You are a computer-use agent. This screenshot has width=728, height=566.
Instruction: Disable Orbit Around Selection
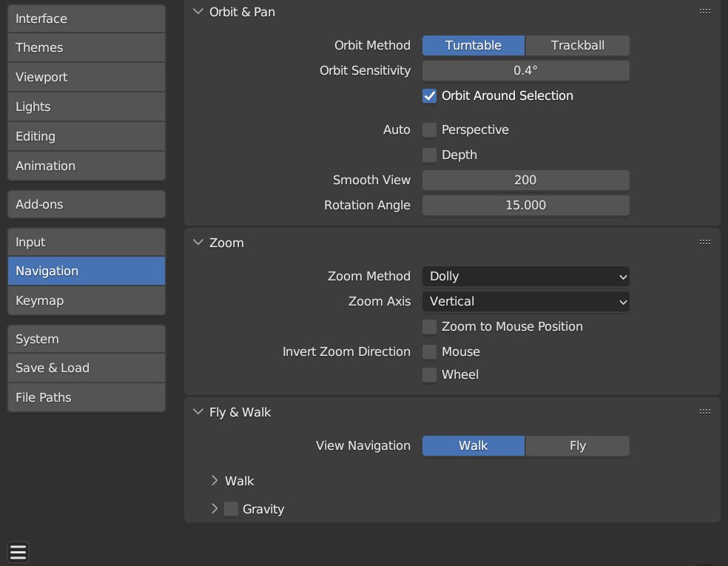coord(429,95)
